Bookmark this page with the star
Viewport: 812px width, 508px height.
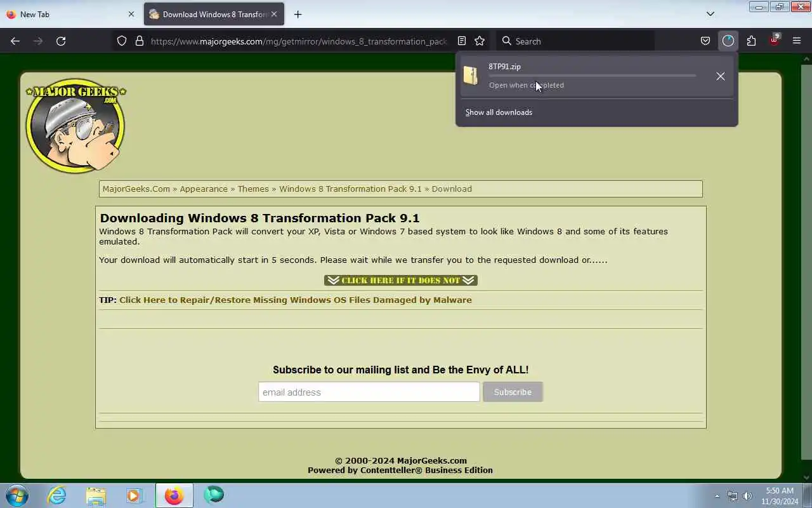click(x=480, y=41)
